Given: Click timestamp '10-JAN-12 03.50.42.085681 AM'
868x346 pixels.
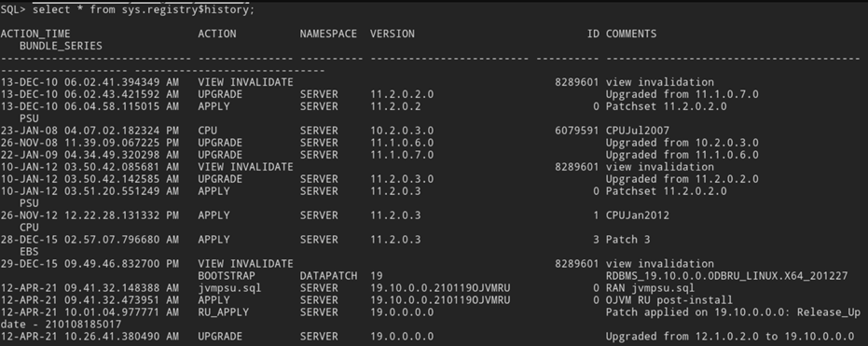Looking at the screenshot, I should coord(90,167).
